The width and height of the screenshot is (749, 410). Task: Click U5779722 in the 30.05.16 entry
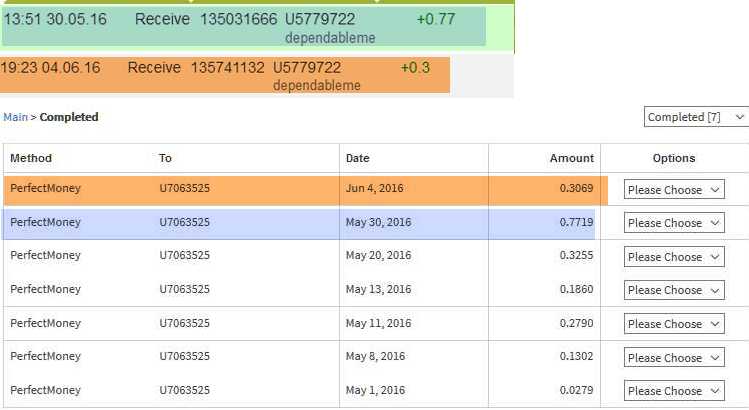coord(320,19)
